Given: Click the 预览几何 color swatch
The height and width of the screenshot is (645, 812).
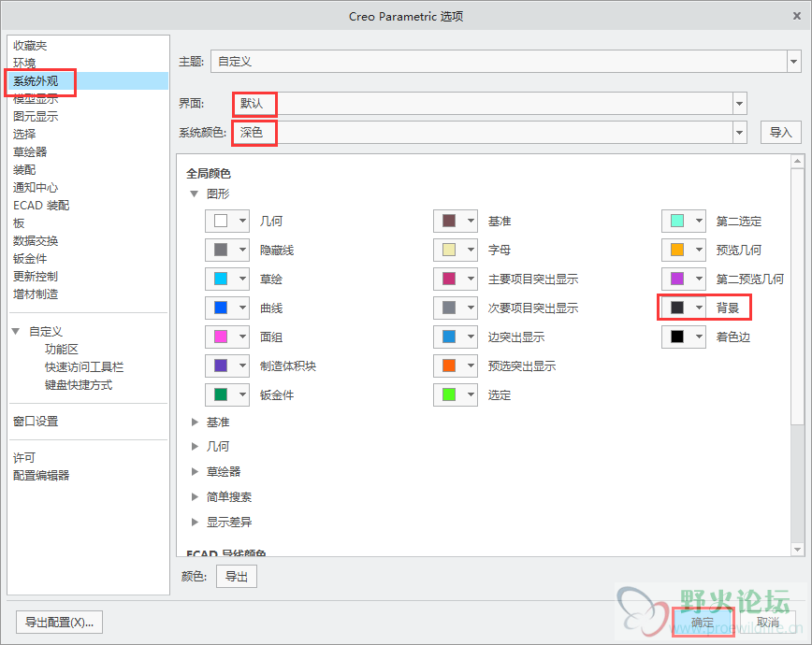Looking at the screenshot, I should [677, 250].
